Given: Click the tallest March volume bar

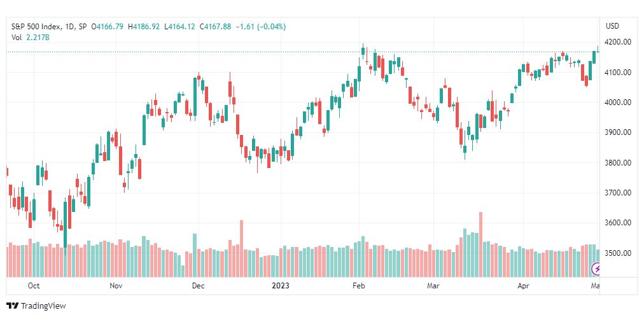Looking at the screenshot, I should tap(480, 244).
